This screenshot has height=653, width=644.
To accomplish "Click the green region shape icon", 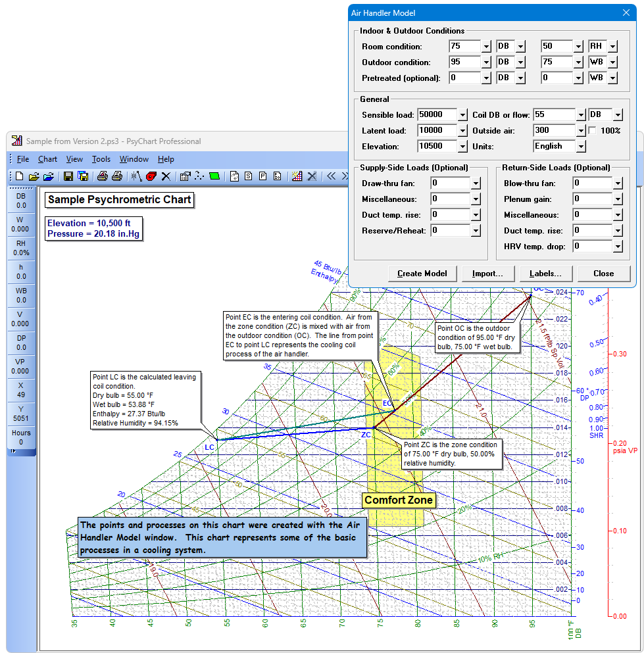I will [x=214, y=176].
